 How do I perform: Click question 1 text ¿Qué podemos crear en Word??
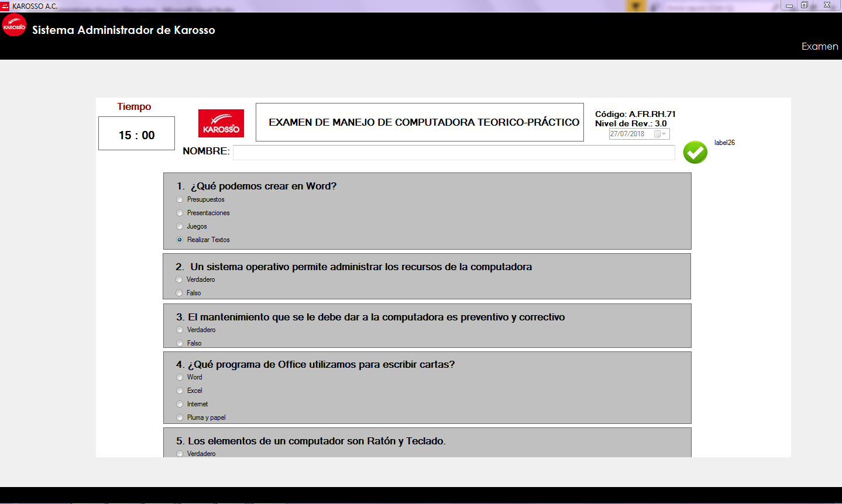256,186
